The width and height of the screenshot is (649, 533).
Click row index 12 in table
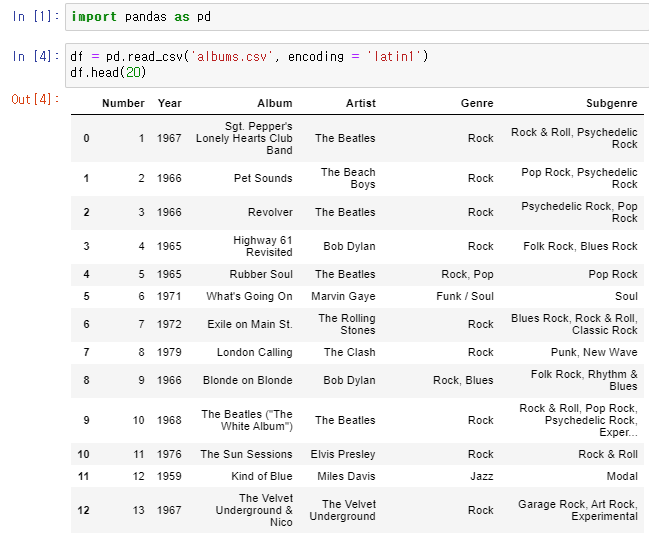pyautogui.click(x=84, y=510)
